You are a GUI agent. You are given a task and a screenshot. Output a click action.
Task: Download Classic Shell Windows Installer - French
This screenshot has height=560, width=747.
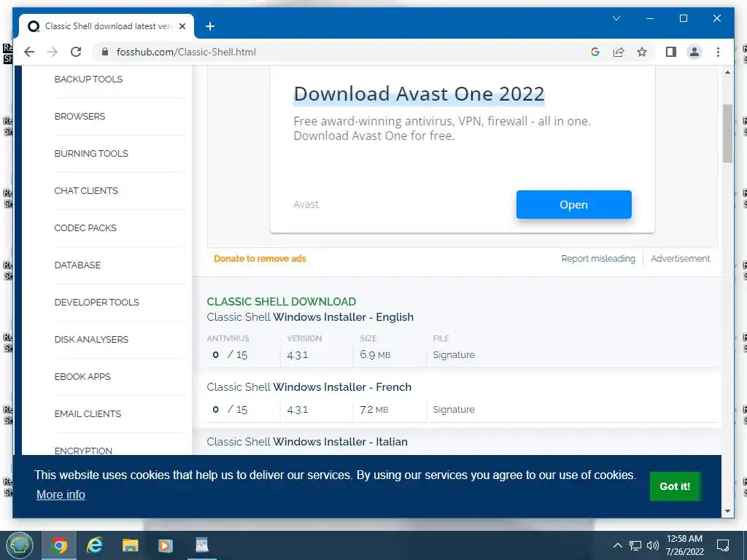[x=309, y=387]
